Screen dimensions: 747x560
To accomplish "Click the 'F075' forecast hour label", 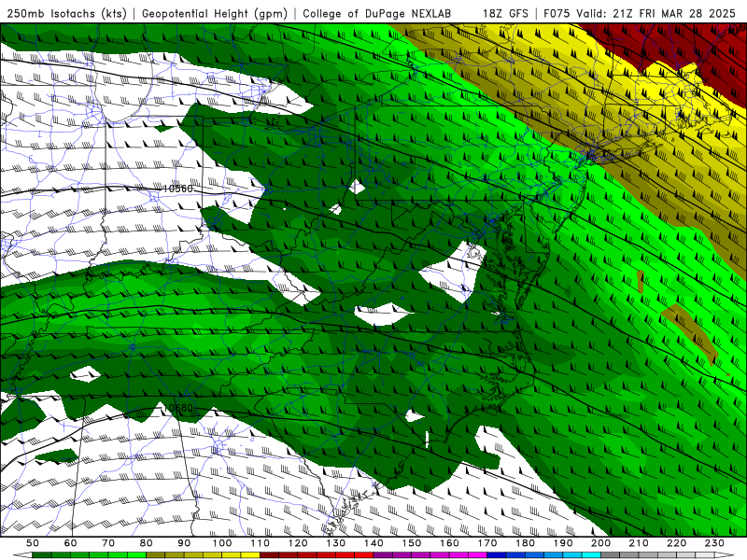I will (x=557, y=13).
